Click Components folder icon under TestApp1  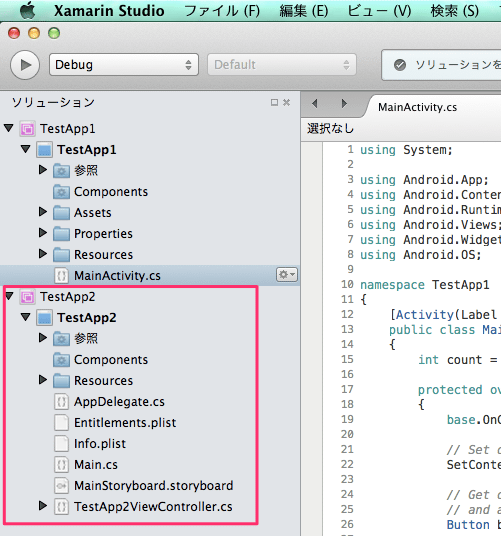pyautogui.click(x=62, y=192)
